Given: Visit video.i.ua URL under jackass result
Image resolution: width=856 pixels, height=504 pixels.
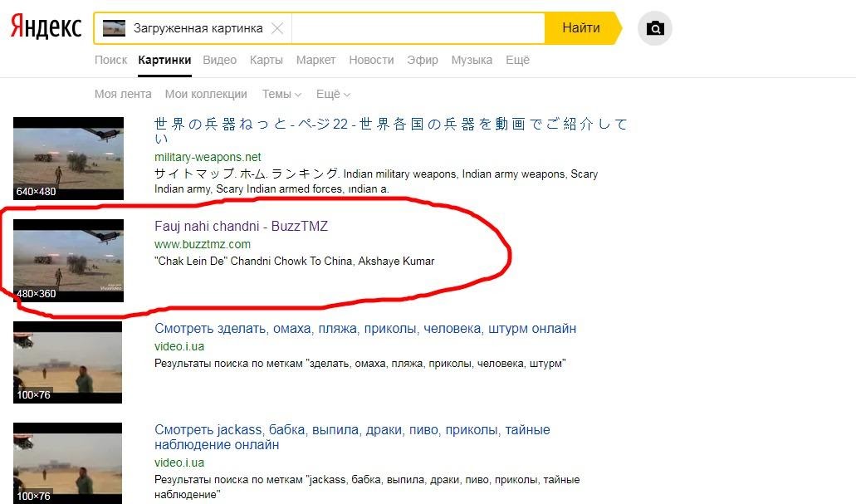Looking at the screenshot, I should pos(179,462).
